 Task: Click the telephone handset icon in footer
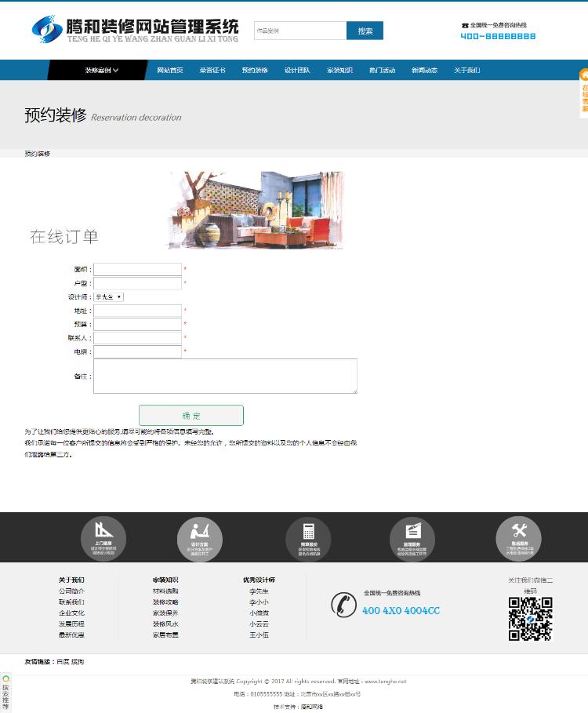pos(343,604)
